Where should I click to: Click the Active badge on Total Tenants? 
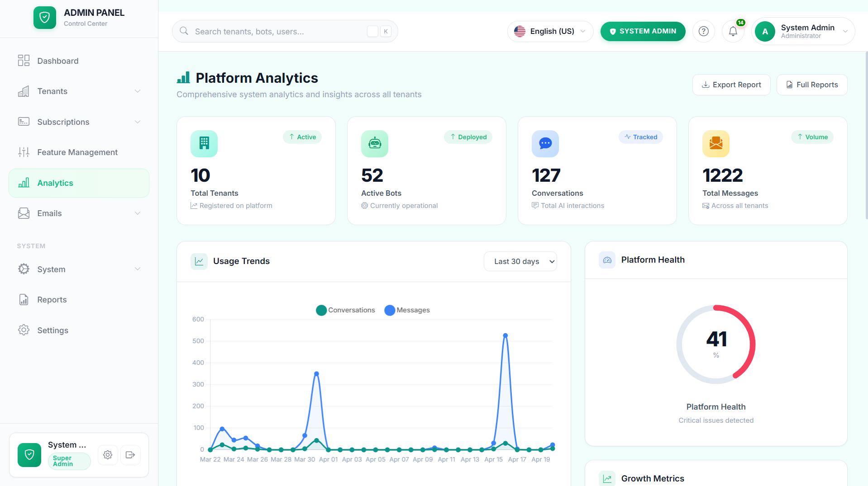[x=302, y=137]
